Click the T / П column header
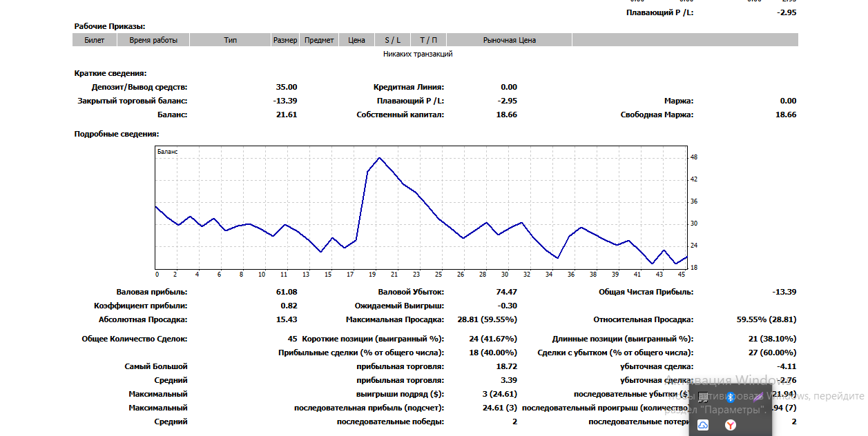868x436 pixels. click(429, 40)
